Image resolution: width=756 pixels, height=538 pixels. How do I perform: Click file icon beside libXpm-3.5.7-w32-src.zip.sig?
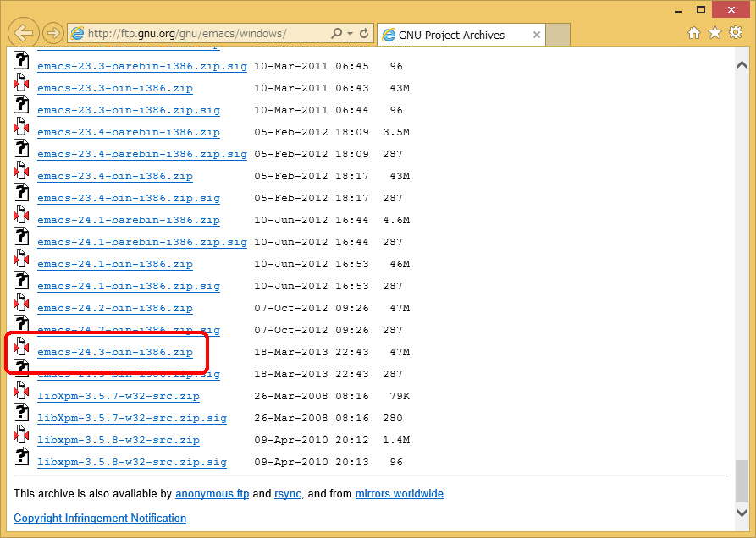pyautogui.click(x=21, y=412)
